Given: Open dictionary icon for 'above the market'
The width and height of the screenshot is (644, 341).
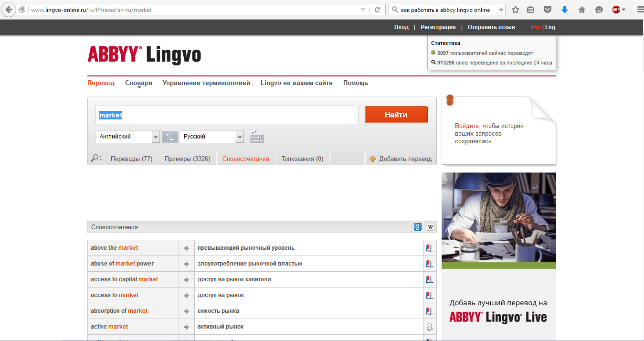Looking at the screenshot, I should point(430,248).
